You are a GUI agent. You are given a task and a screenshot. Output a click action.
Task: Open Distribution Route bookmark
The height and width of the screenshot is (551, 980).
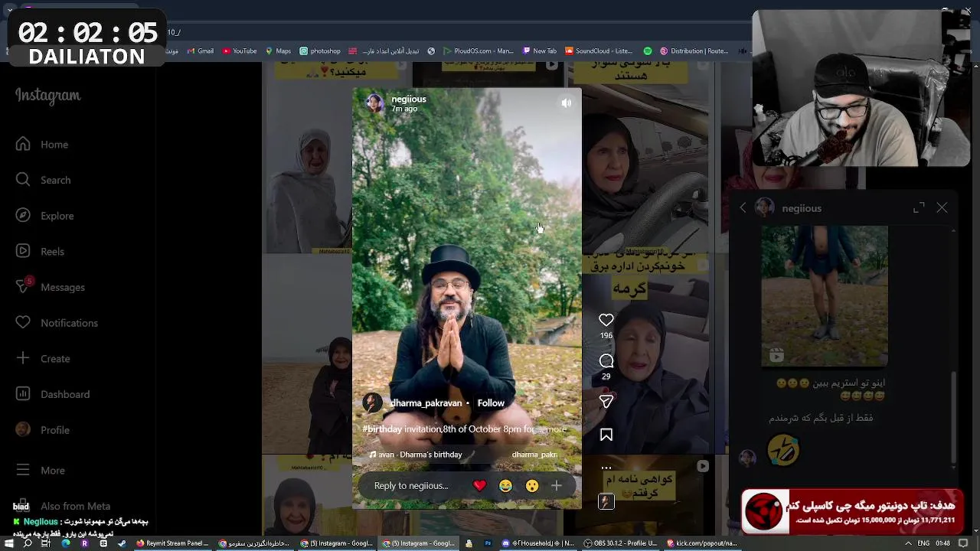click(694, 51)
